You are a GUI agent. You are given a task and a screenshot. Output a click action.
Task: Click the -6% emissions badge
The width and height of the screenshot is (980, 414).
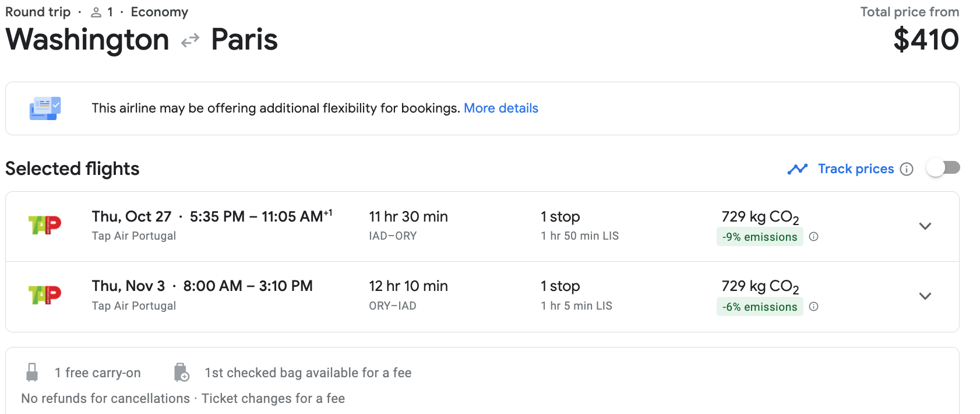pos(760,307)
